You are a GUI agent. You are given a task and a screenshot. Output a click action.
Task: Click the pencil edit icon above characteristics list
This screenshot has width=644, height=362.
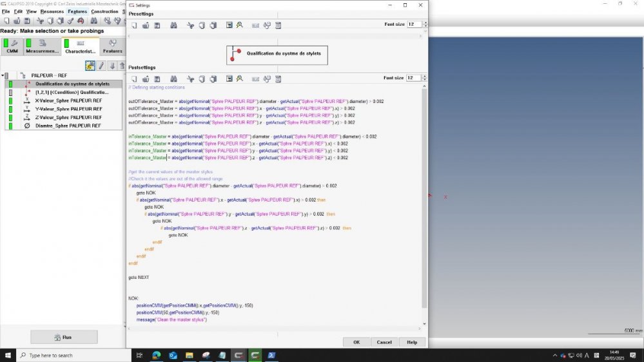101,66
